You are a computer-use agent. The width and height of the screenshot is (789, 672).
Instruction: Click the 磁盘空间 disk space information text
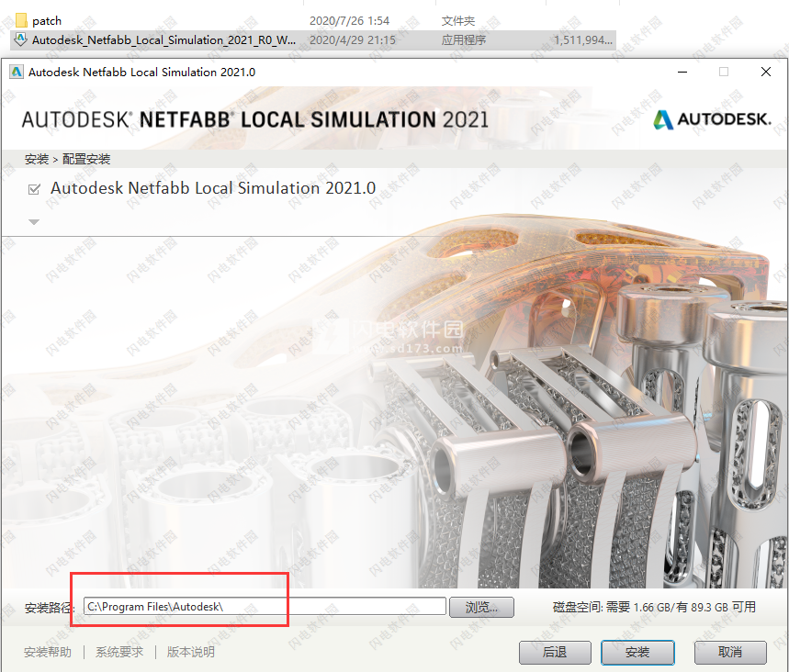point(654,607)
